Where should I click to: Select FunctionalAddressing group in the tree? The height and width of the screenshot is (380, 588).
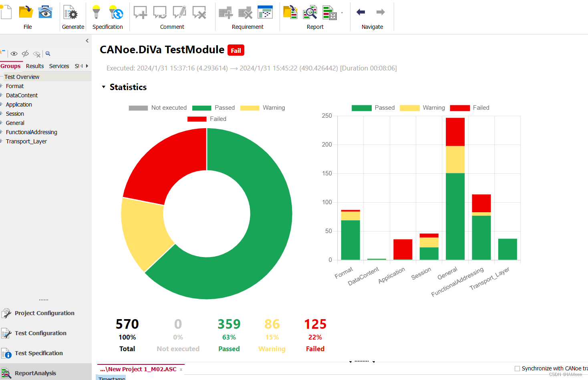pyautogui.click(x=31, y=132)
